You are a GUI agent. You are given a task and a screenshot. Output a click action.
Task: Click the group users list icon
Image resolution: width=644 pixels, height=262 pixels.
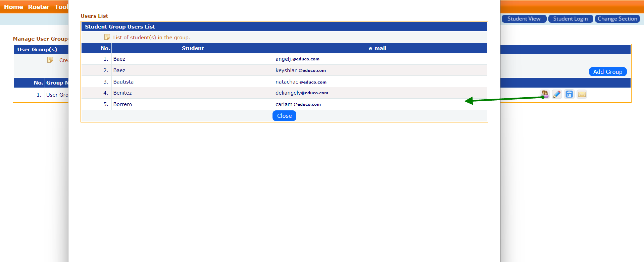545,94
